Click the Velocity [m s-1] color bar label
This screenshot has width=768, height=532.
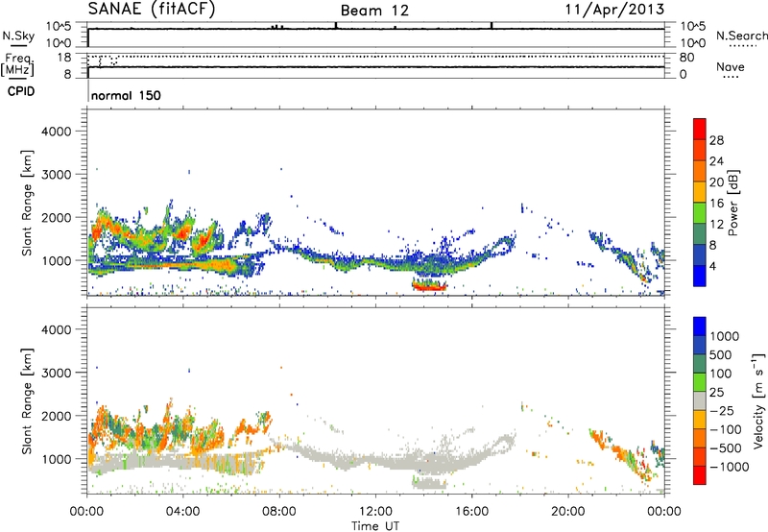[x=758, y=400]
